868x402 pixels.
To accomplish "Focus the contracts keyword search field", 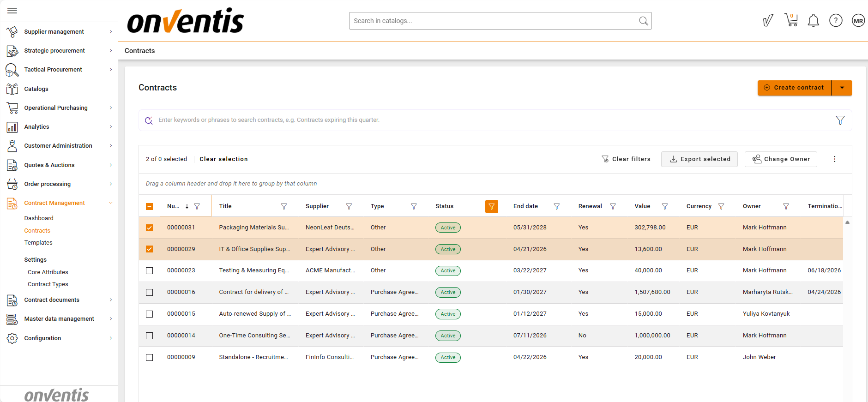I will pyautogui.click(x=489, y=120).
